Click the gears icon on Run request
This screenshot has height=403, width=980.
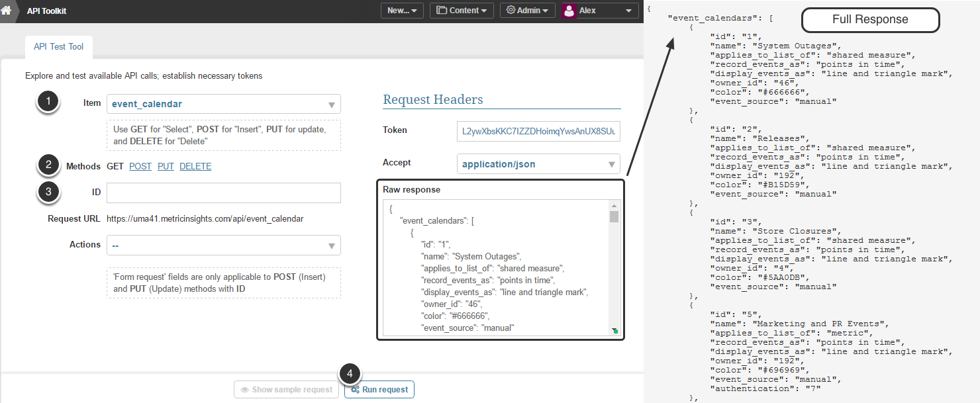[356, 390]
